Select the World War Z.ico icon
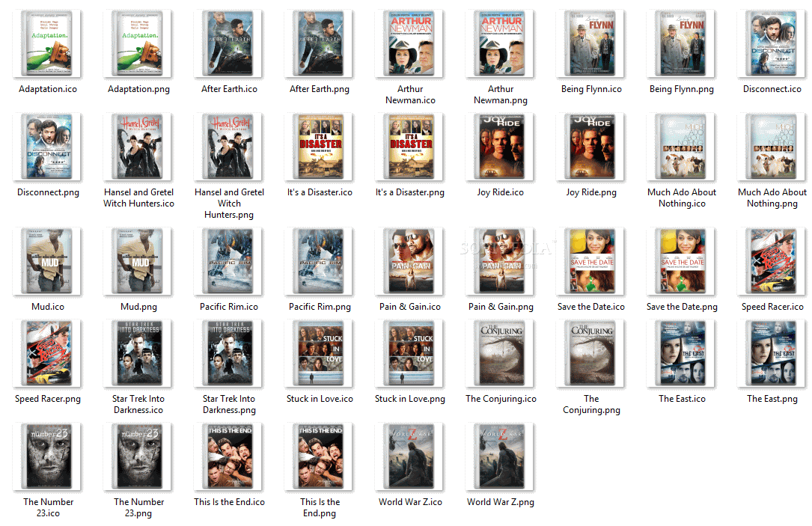 coord(410,456)
